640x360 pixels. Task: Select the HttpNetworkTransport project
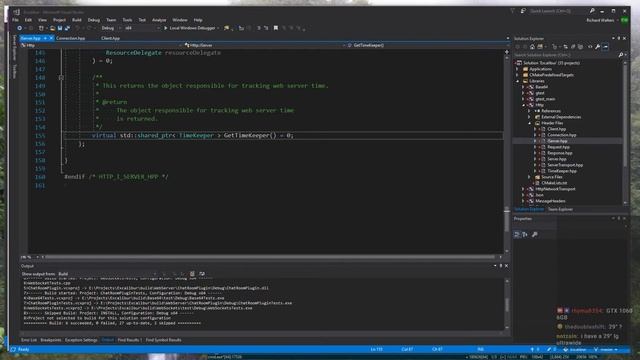(555, 189)
